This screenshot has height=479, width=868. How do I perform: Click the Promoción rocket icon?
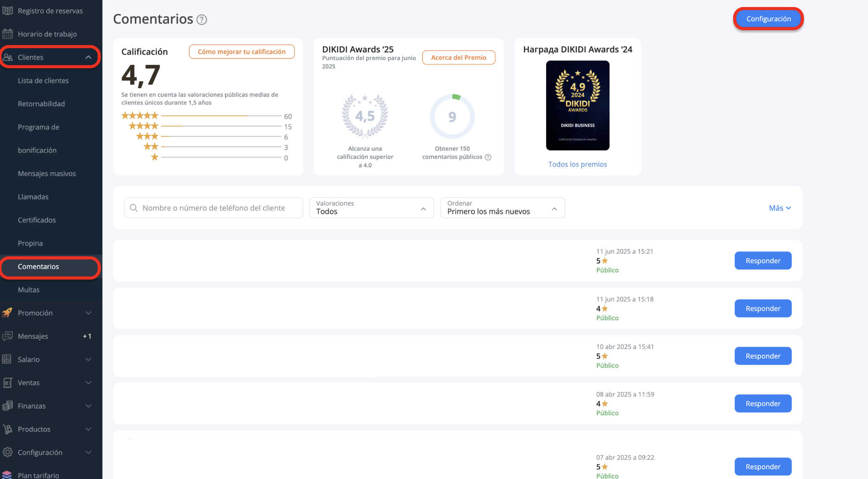point(7,313)
